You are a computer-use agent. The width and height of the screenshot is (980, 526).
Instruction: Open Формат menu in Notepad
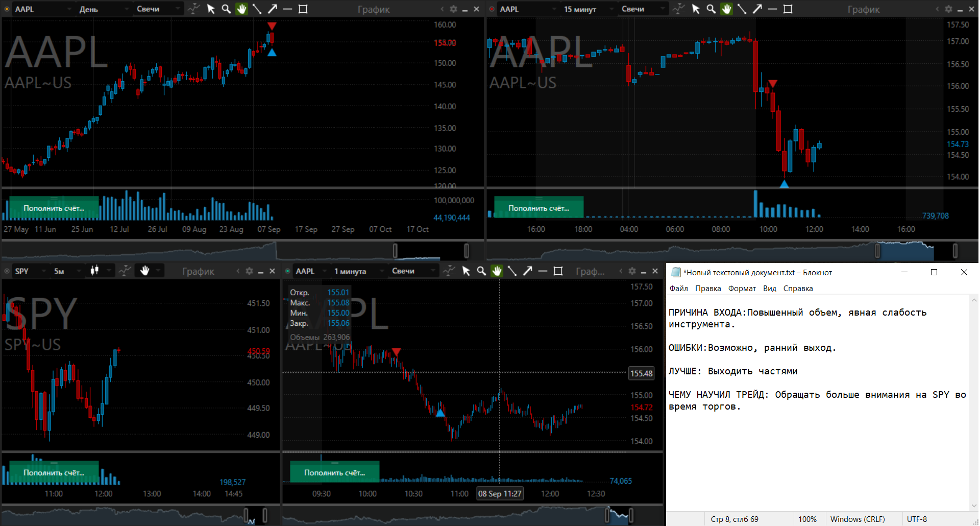point(742,289)
